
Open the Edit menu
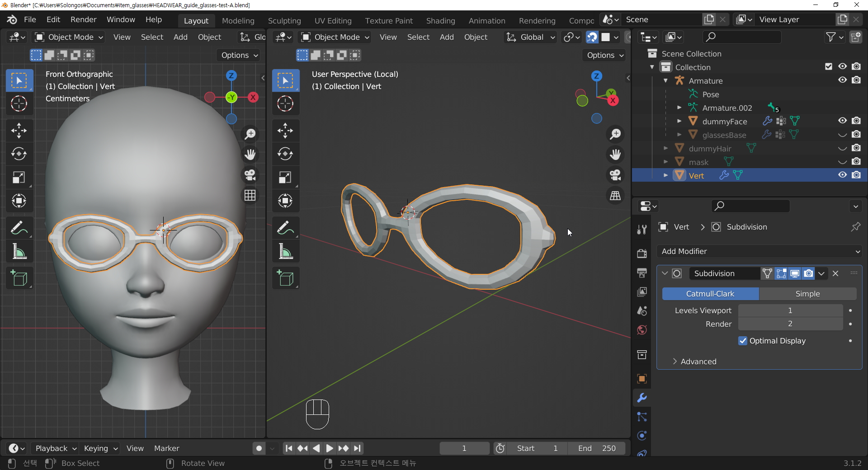tap(53, 19)
